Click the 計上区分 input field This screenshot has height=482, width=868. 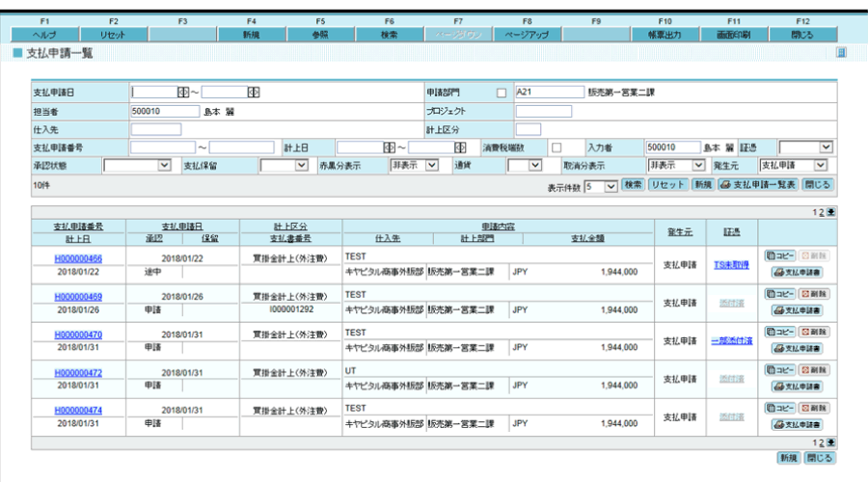529,129
